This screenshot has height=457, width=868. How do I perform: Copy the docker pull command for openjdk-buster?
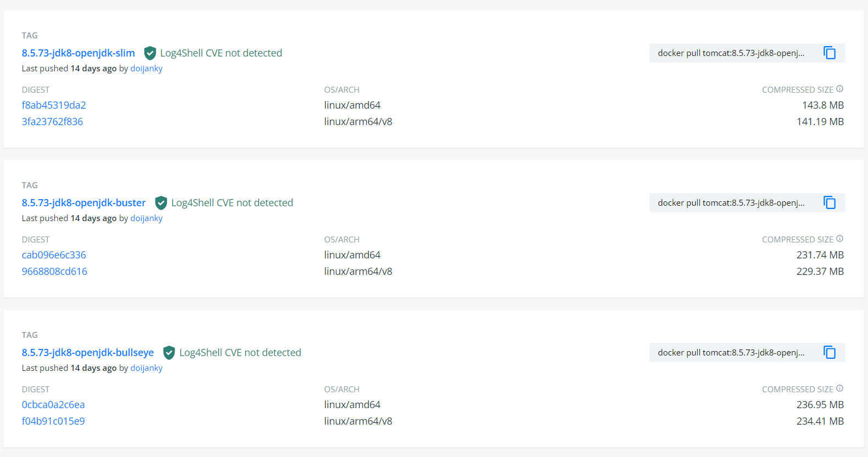829,202
